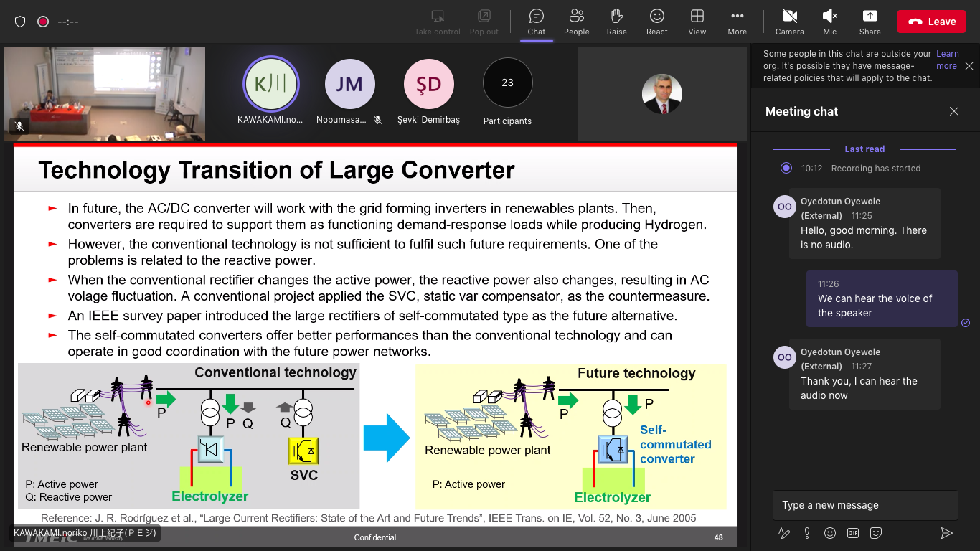
Task: Click the slide page number 48
Action: coord(718,537)
